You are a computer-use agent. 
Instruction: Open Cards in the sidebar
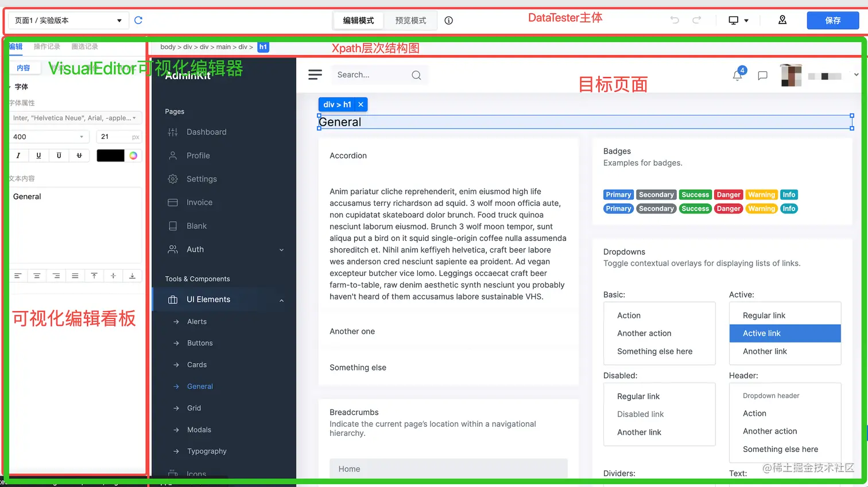[197, 365]
